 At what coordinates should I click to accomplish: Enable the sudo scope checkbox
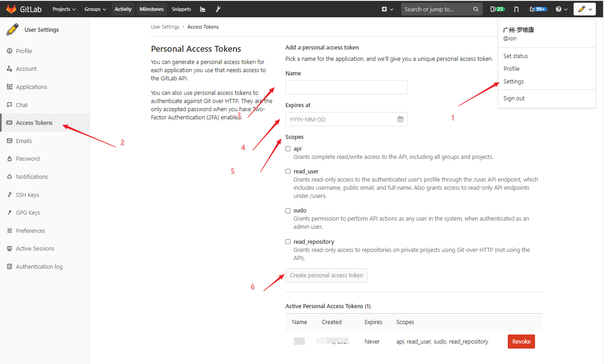288,211
